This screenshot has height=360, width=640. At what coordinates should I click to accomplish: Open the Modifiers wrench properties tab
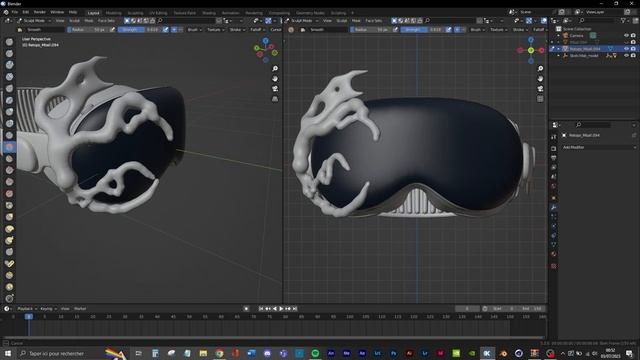pyautogui.click(x=553, y=208)
